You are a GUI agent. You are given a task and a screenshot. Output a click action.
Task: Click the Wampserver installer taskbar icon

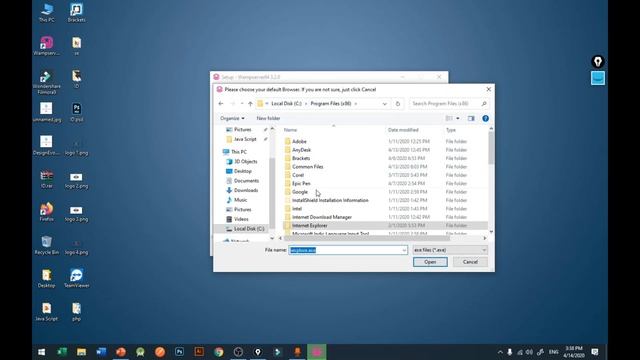(317, 352)
